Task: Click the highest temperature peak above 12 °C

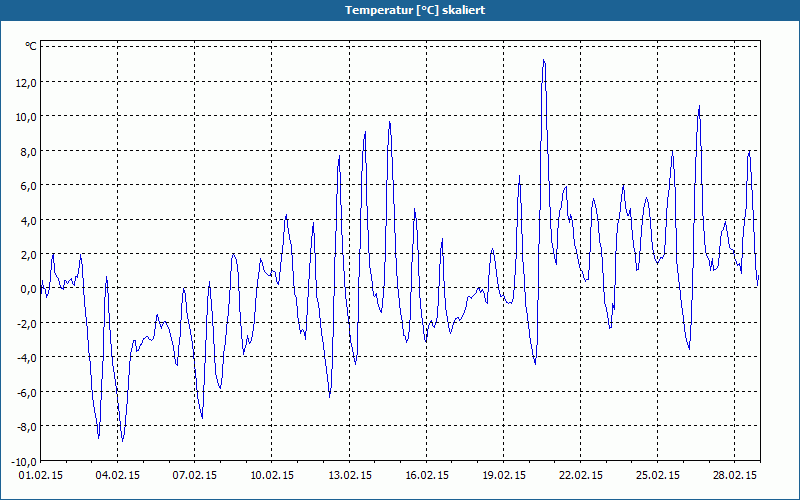Action: click(544, 60)
